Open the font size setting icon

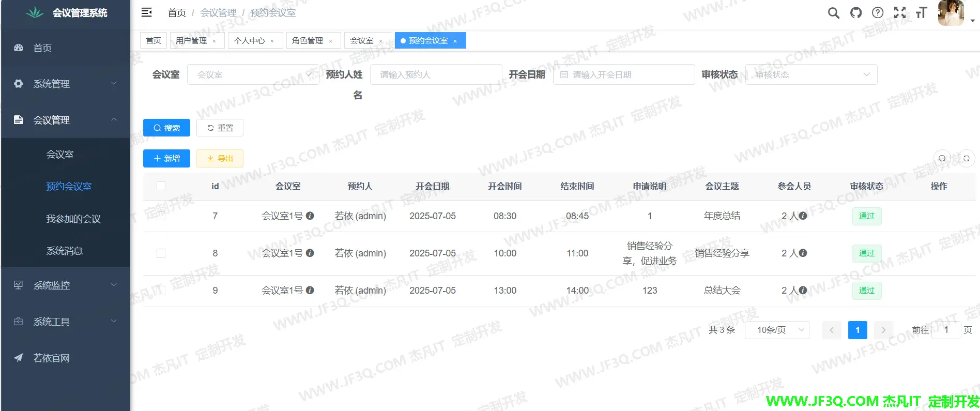click(x=921, y=13)
